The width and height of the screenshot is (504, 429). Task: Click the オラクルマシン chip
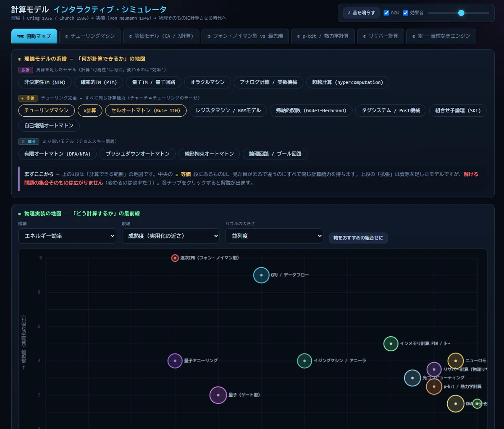point(207,82)
